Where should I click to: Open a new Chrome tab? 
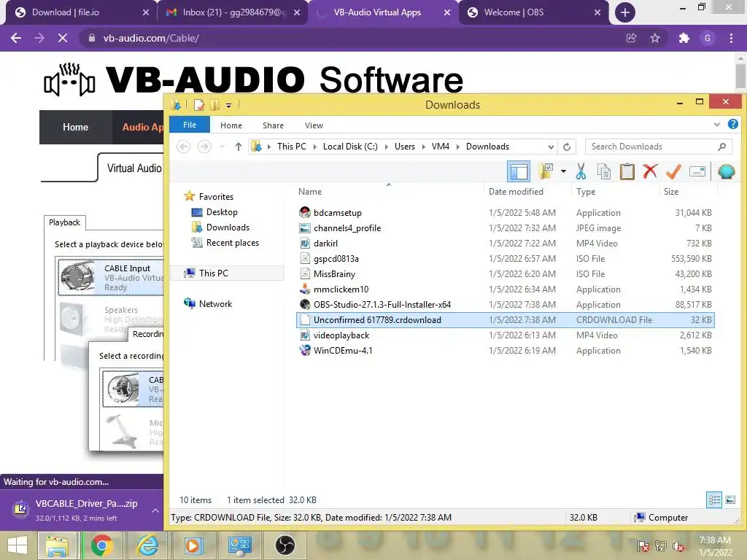[624, 12]
